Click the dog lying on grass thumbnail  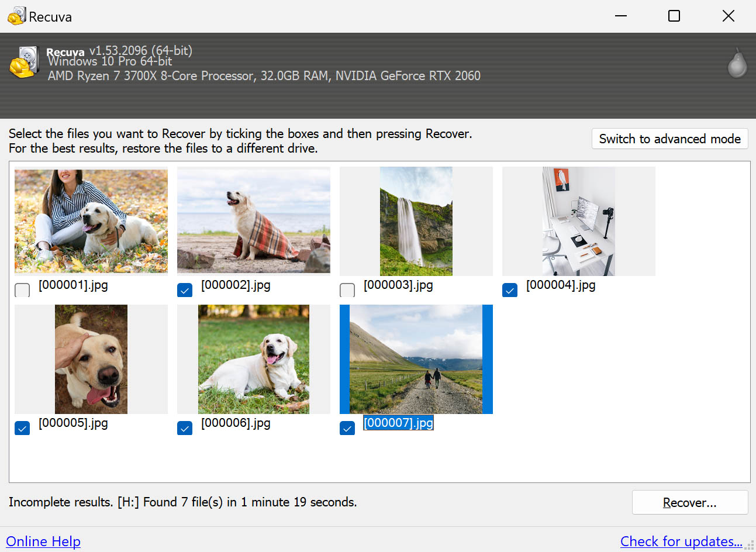(253, 359)
